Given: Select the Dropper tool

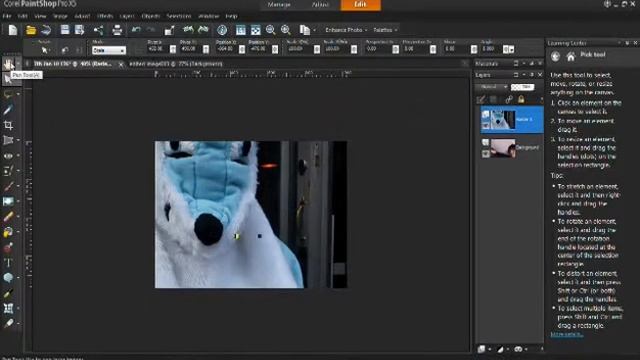Looking at the screenshot, I should tap(8, 109).
